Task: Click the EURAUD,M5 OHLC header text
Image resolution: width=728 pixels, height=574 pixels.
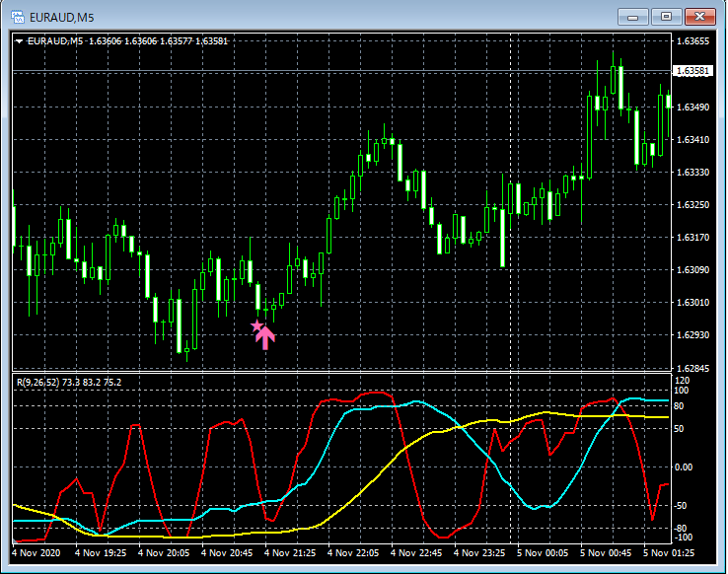Action: click(127, 41)
